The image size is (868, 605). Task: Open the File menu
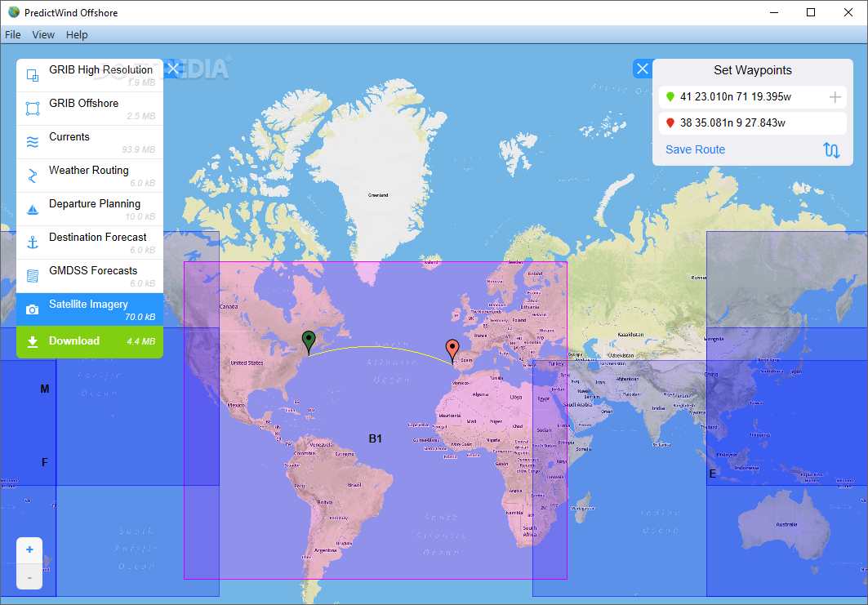click(x=13, y=35)
